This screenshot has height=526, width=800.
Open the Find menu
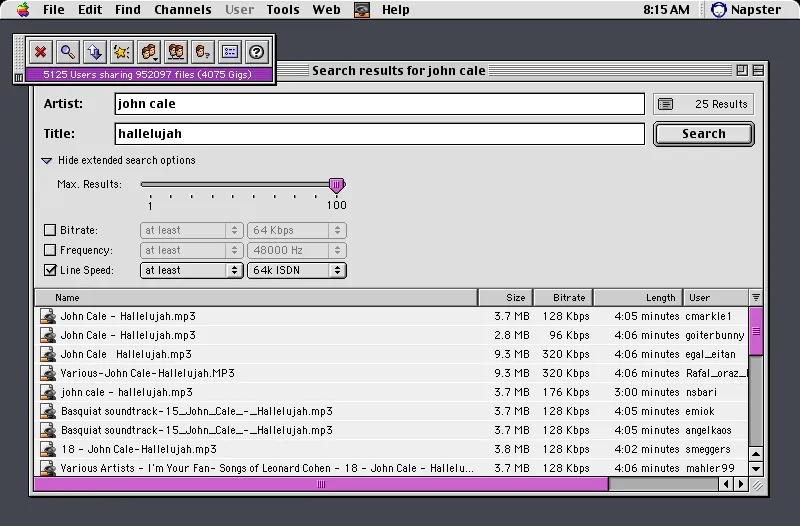coord(128,10)
